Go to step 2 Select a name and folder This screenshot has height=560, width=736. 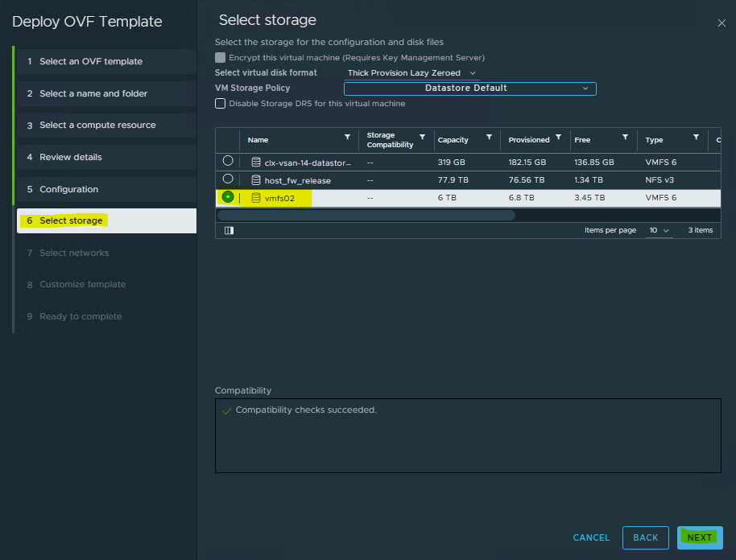tap(106, 93)
